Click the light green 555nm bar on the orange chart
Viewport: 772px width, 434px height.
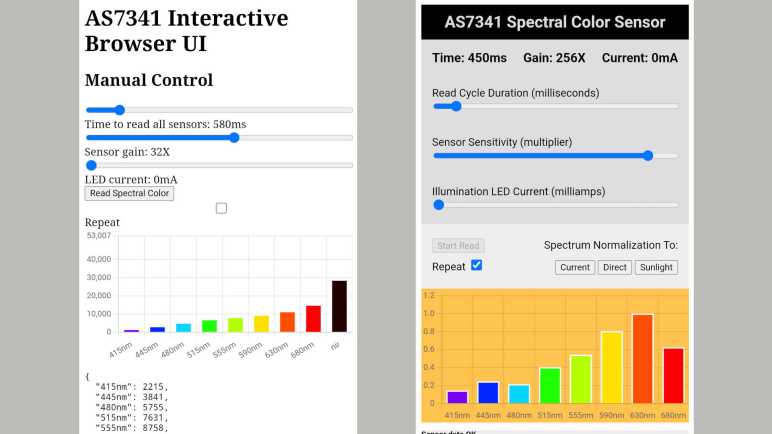(x=580, y=379)
